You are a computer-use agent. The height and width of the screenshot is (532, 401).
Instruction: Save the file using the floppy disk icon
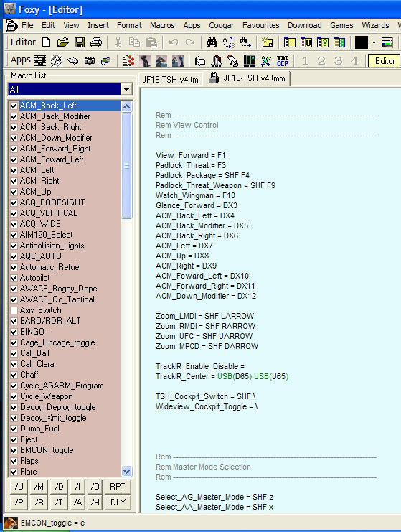pyautogui.click(x=80, y=42)
